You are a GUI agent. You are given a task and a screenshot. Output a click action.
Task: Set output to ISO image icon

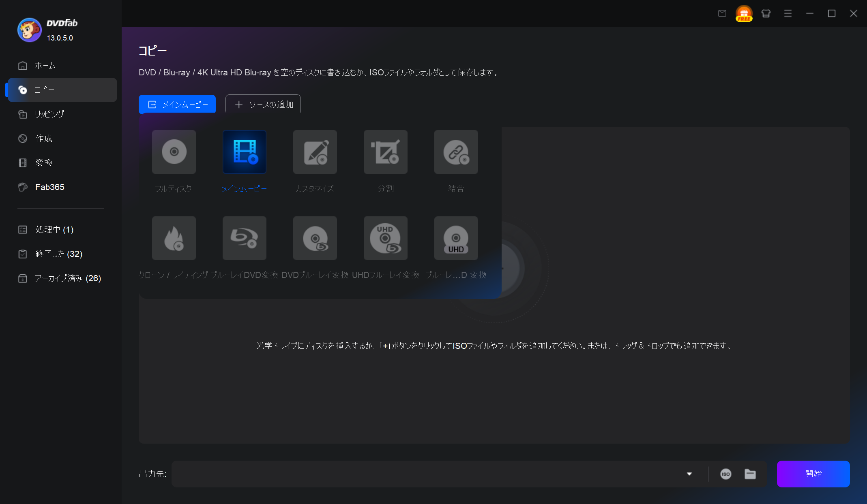(725, 474)
